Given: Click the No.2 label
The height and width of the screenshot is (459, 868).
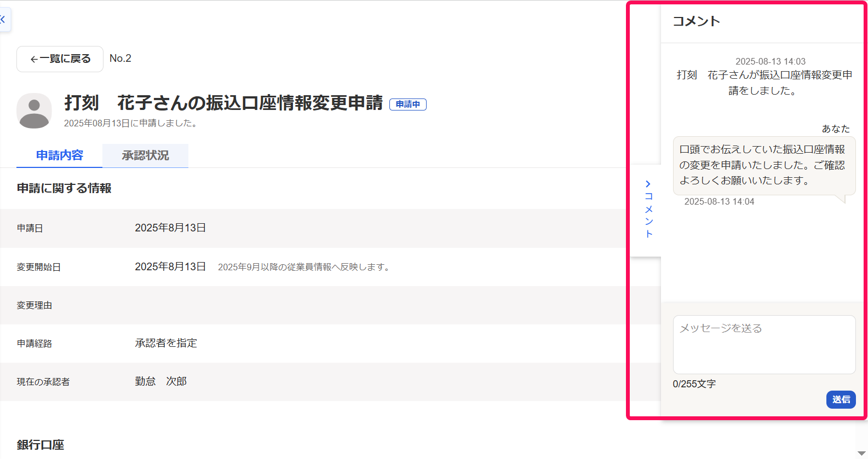Looking at the screenshot, I should point(120,59).
